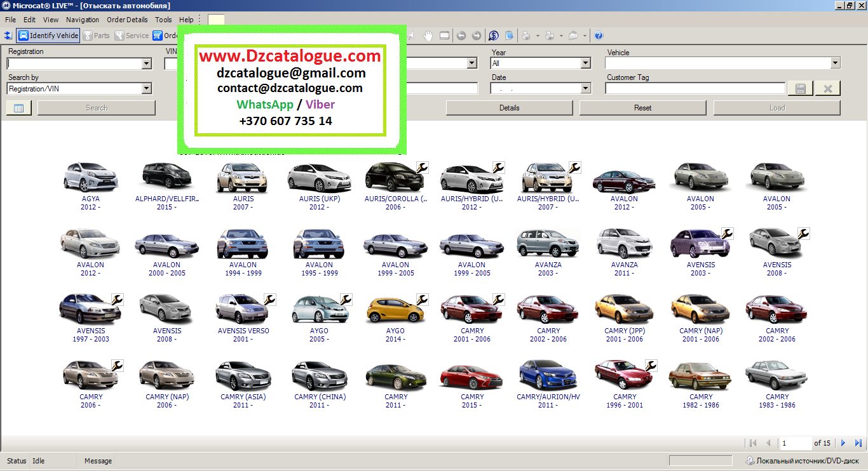Screen dimensions: 868x471
Task: Jump to first page arrow
Action: (754, 443)
